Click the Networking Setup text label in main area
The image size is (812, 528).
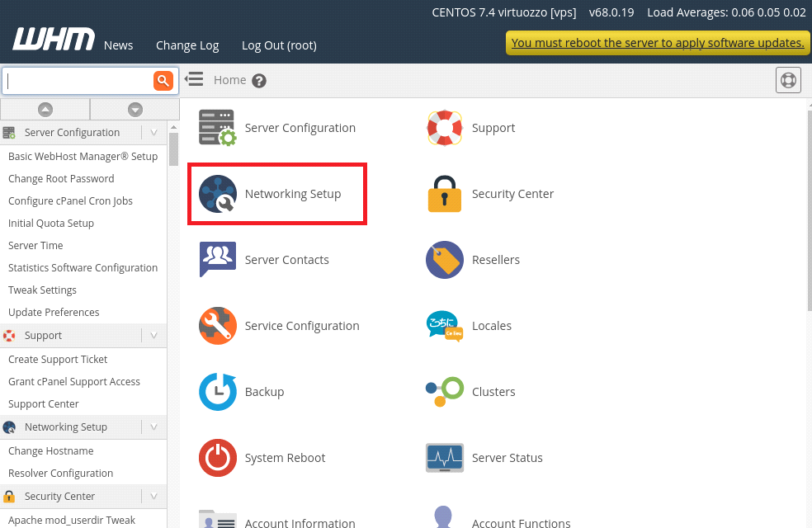[293, 194]
